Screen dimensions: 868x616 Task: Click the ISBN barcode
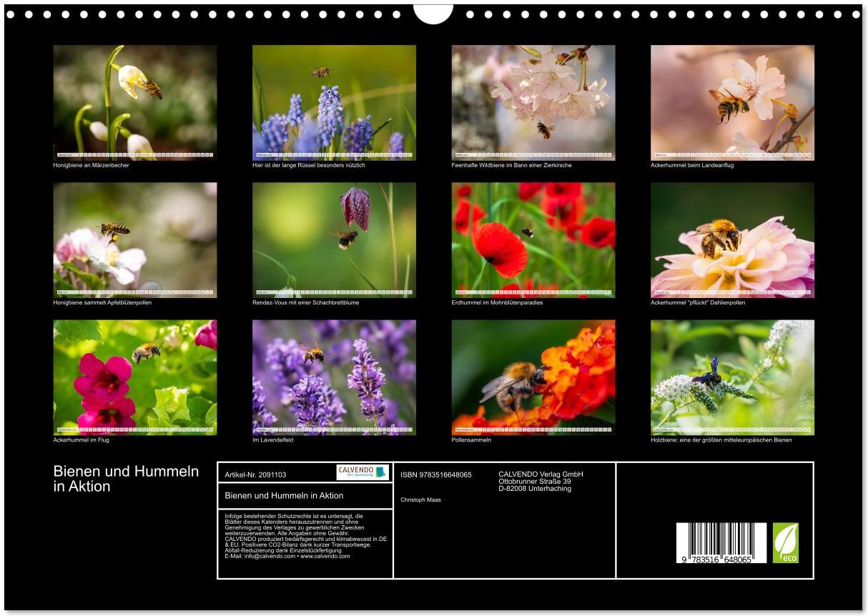[x=721, y=543]
